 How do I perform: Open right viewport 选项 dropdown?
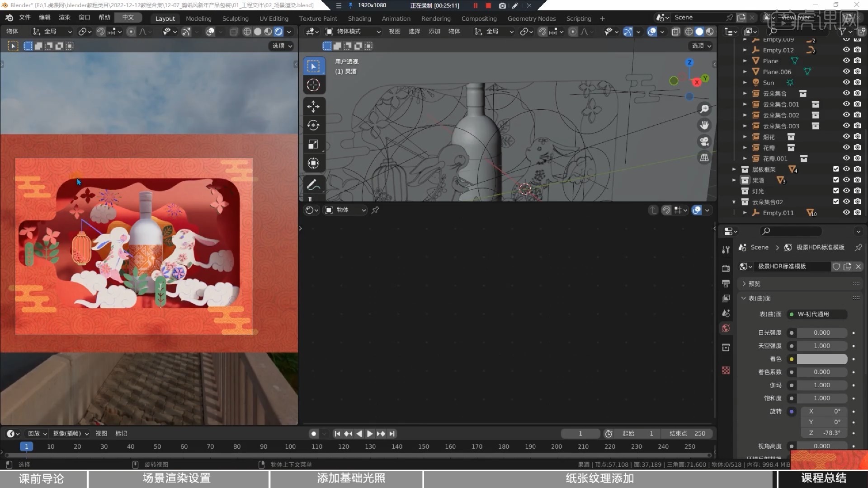[x=701, y=46]
